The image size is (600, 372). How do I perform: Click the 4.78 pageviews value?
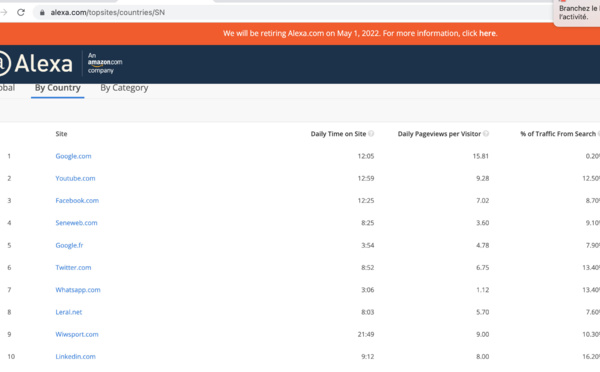(x=483, y=245)
